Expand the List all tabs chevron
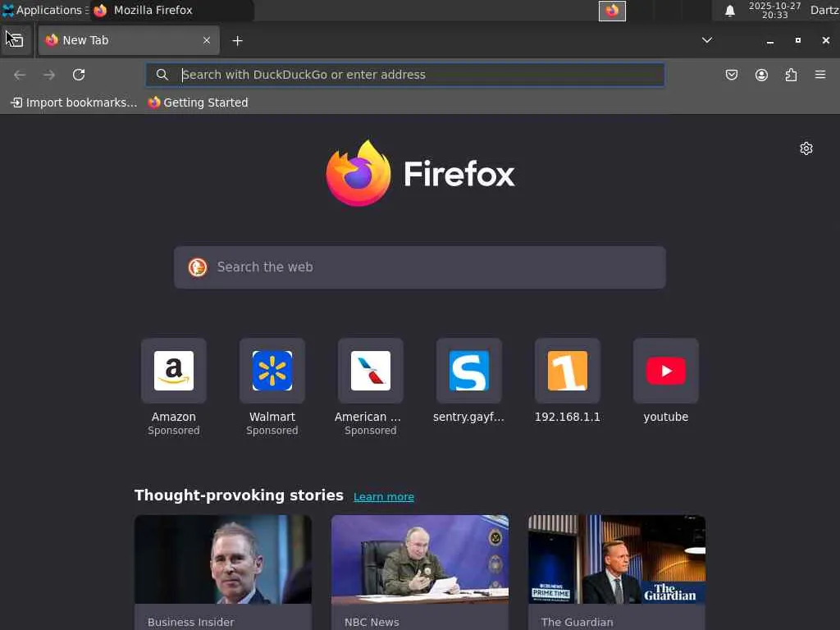The width and height of the screenshot is (840, 630). click(x=707, y=40)
